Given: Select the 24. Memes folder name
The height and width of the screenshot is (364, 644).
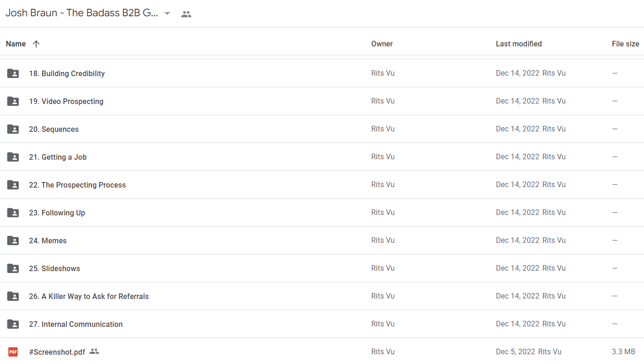Looking at the screenshot, I should coord(48,240).
